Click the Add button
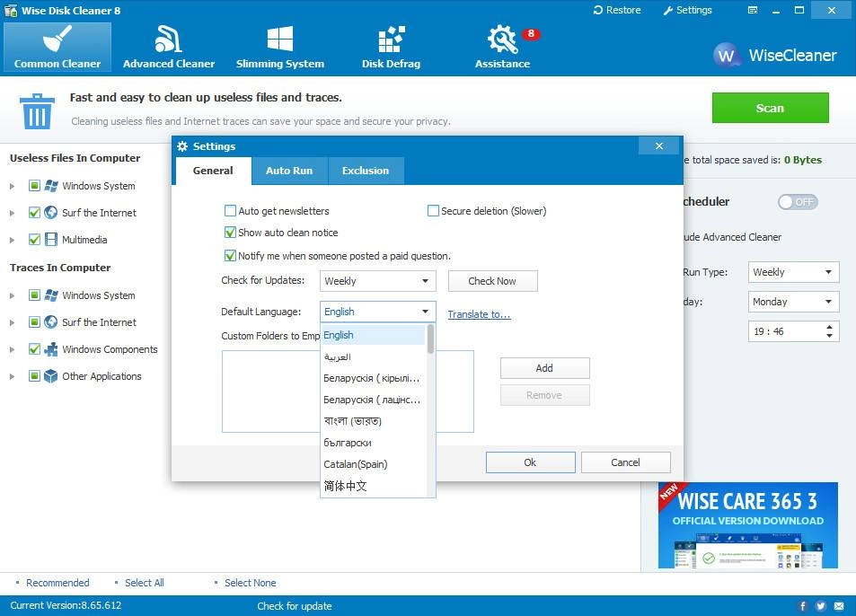The width and height of the screenshot is (856, 616). click(545, 368)
